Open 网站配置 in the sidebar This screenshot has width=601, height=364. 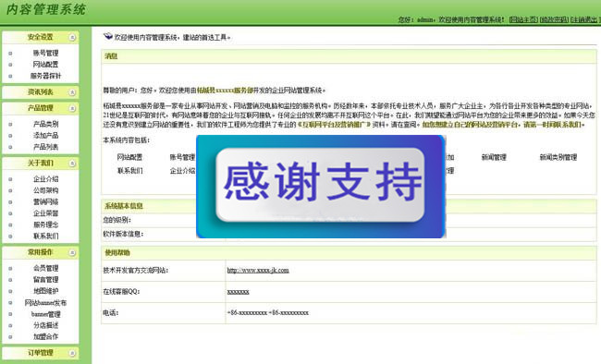45,65
